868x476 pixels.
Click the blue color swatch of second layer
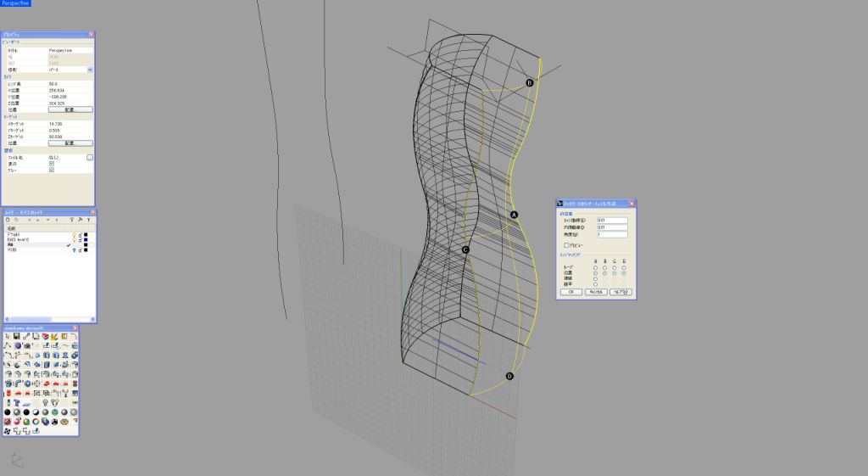[86, 240]
